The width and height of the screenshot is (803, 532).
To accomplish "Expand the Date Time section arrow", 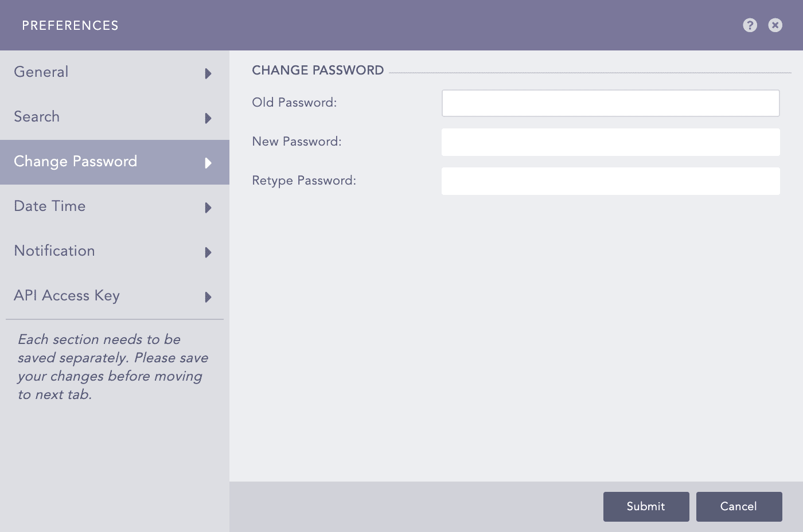I will (208, 208).
